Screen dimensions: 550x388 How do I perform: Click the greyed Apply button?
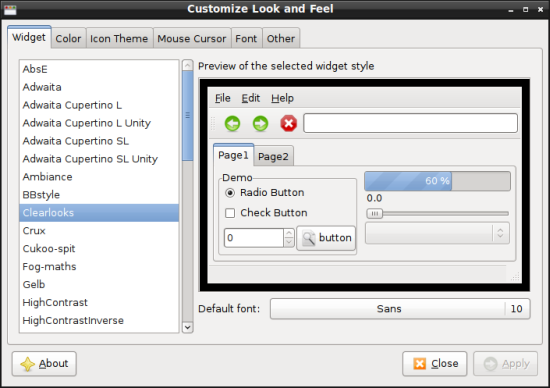(x=505, y=364)
